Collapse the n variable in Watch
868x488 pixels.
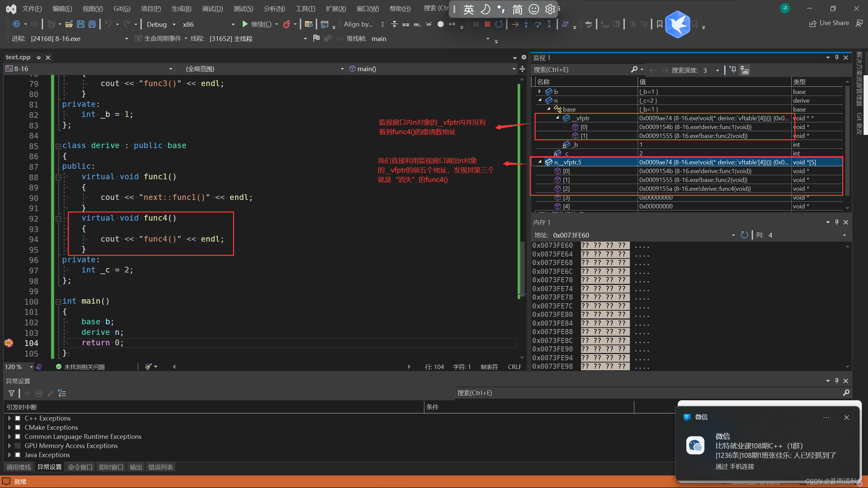540,100
